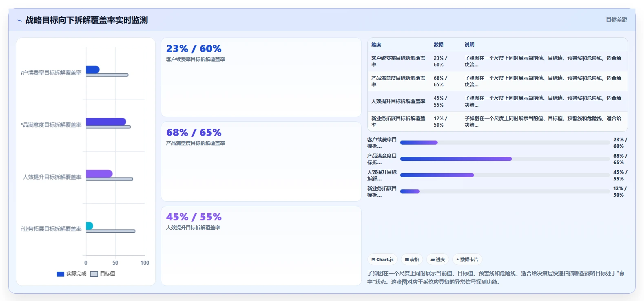This screenshot has height=301, width=644.
Task: Select the 人效提升目标拆解覆盖率 table row name
Action: [398, 101]
